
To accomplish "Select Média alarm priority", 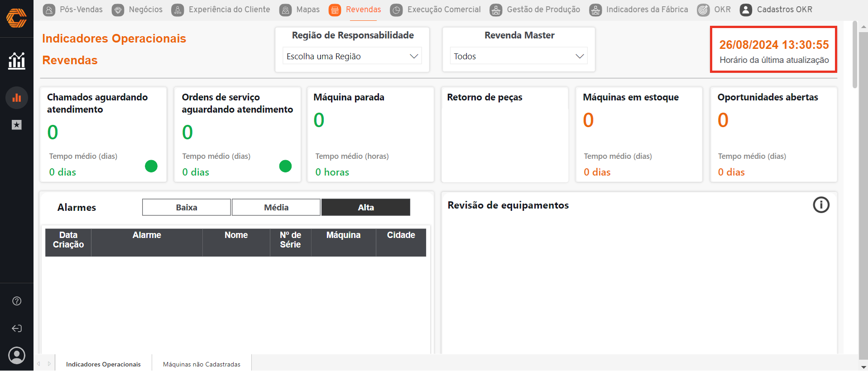I will pos(276,207).
